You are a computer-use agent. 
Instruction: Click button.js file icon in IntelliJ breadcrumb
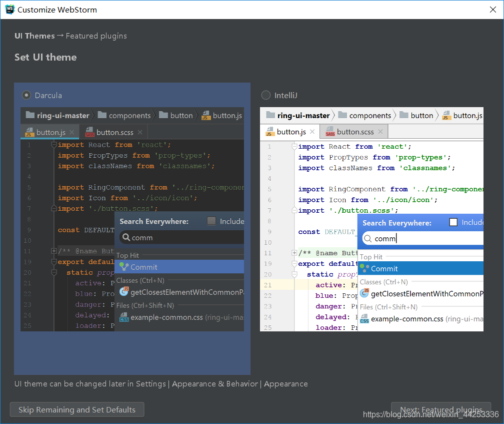pos(446,115)
